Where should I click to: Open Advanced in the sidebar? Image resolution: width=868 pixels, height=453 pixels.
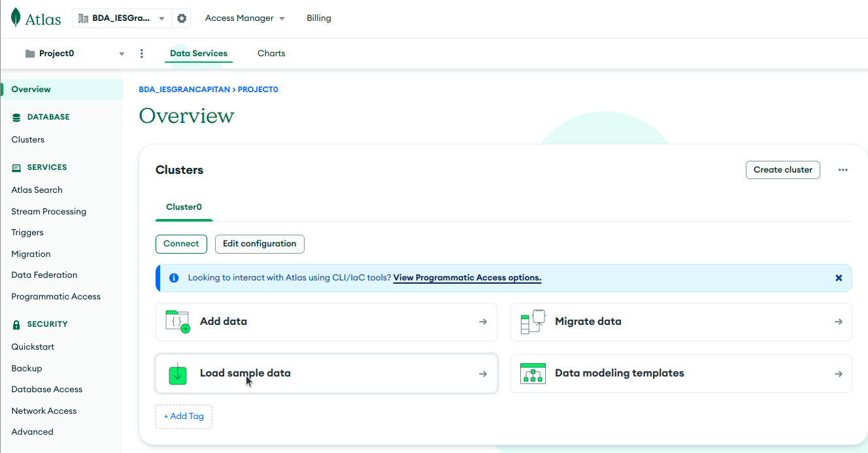pos(32,432)
